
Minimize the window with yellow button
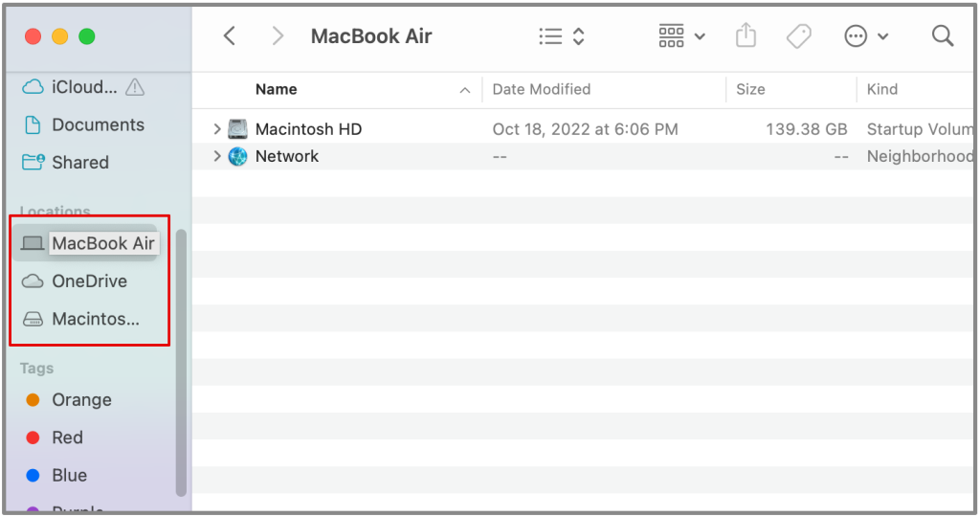coord(60,36)
